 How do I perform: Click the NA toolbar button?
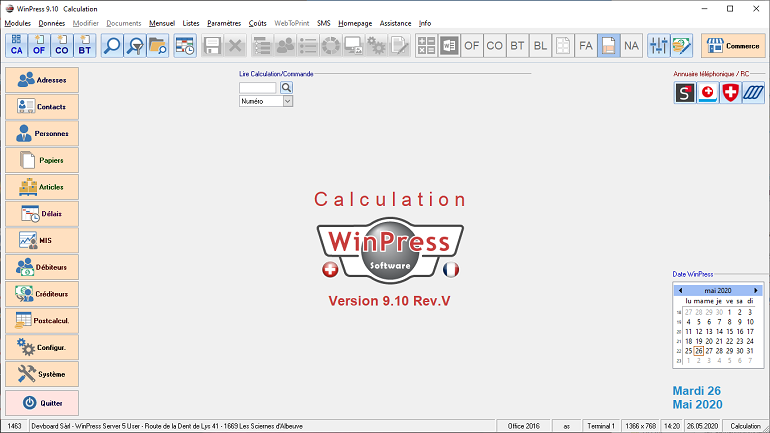632,46
